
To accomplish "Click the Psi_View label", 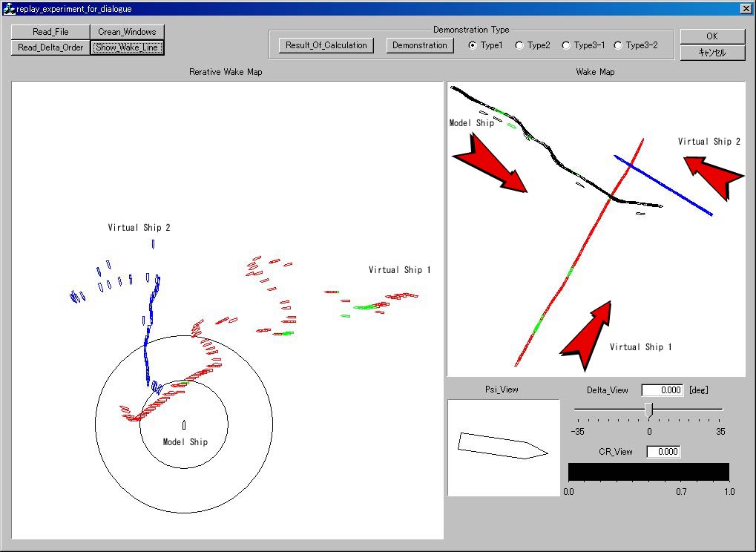I will (502, 390).
